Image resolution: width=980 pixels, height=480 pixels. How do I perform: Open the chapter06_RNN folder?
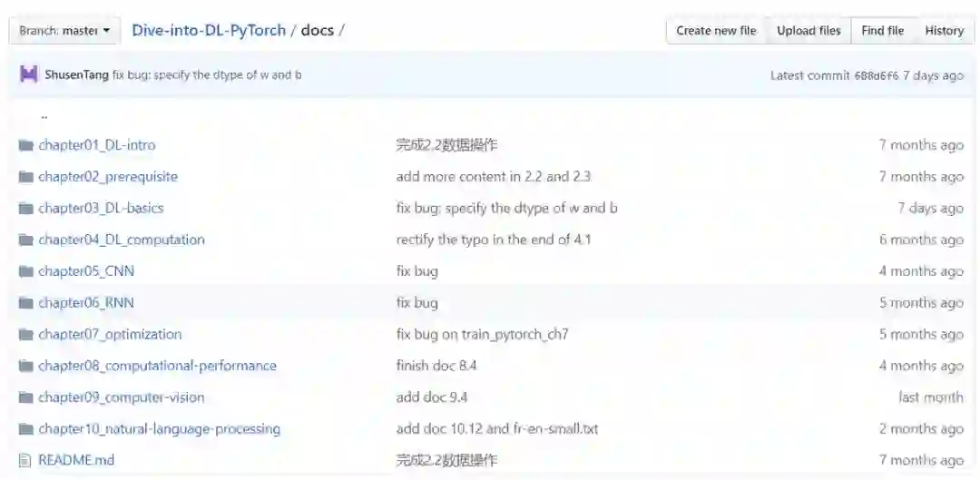click(86, 303)
